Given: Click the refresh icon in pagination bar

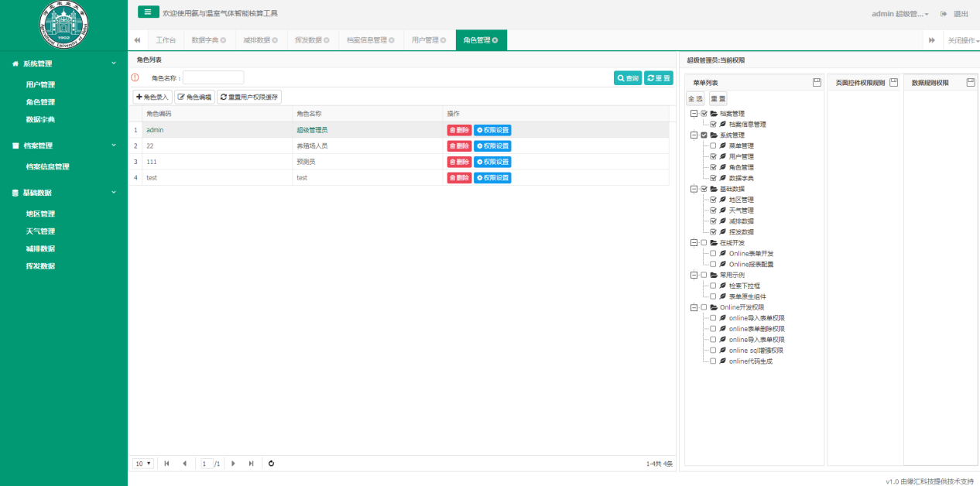Looking at the screenshot, I should [x=271, y=464].
